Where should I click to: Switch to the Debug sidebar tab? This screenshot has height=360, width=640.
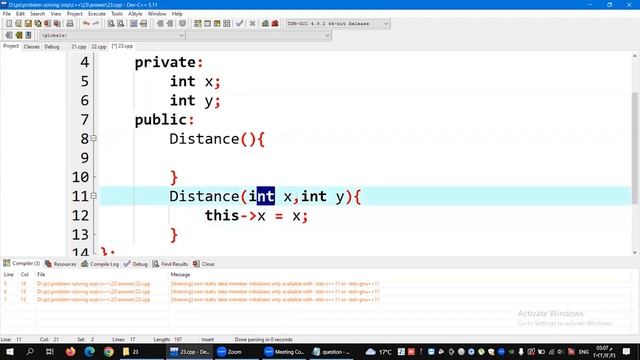[x=52, y=47]
